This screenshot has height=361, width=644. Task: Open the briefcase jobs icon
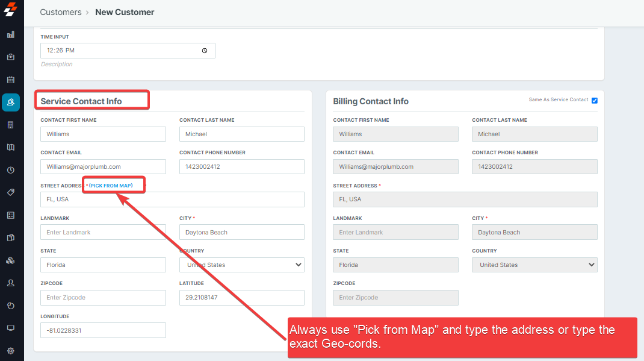pyautogui.click(x=11, y=57)
